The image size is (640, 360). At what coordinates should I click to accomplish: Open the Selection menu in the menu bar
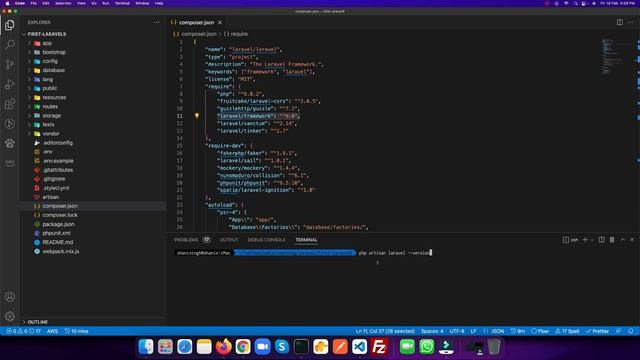point(63,3)
